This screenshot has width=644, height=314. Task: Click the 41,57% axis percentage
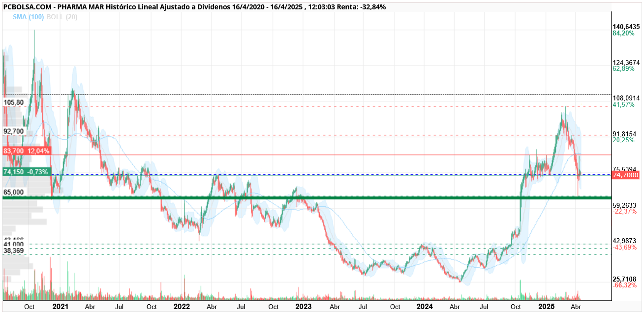point(623,105)
